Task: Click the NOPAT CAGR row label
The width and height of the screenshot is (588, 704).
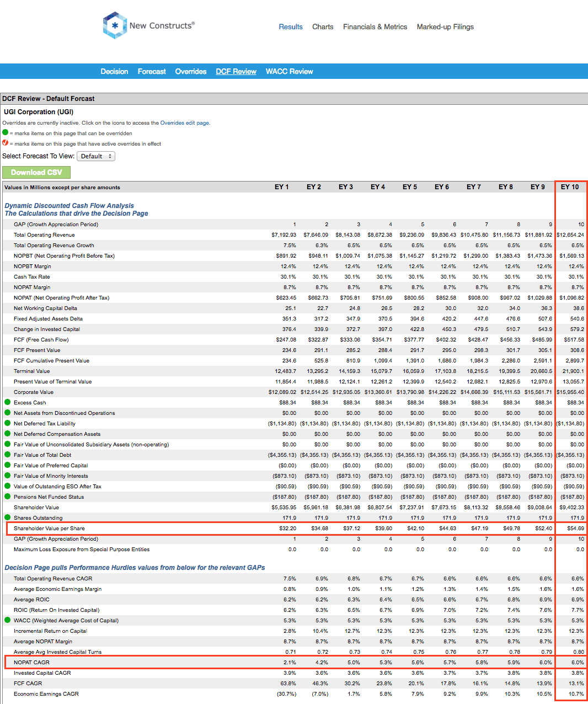Action: coord(31,662)
